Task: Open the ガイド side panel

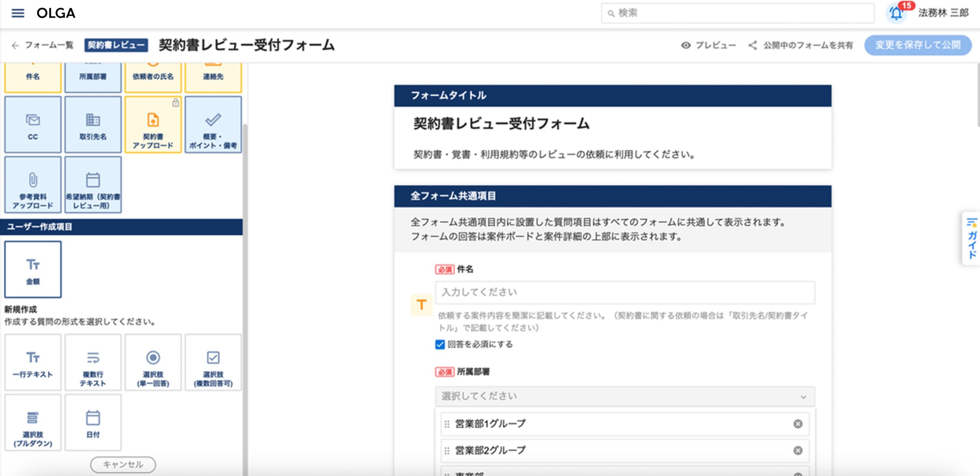Action: click(x=972, y=238)
